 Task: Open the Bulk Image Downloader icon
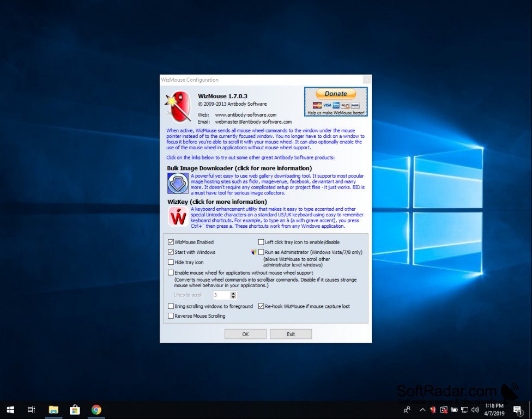178,183
